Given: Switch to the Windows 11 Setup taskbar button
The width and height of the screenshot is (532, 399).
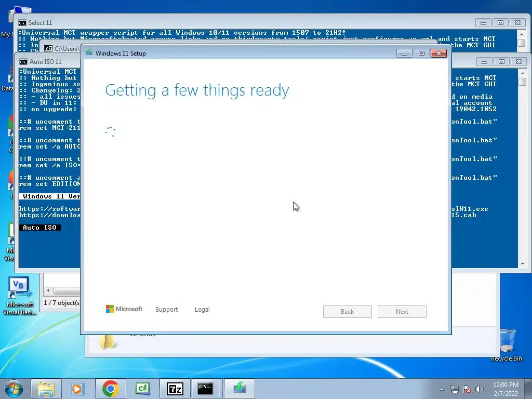Looking at the screenshot, I should (x=239, y=389).
